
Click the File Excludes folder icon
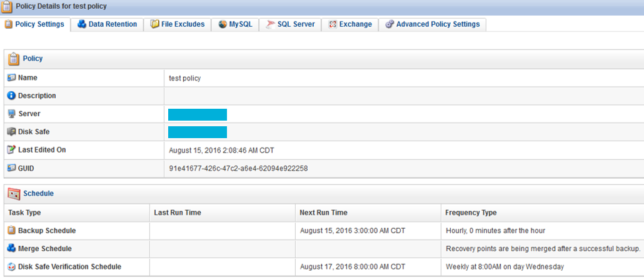155,24
